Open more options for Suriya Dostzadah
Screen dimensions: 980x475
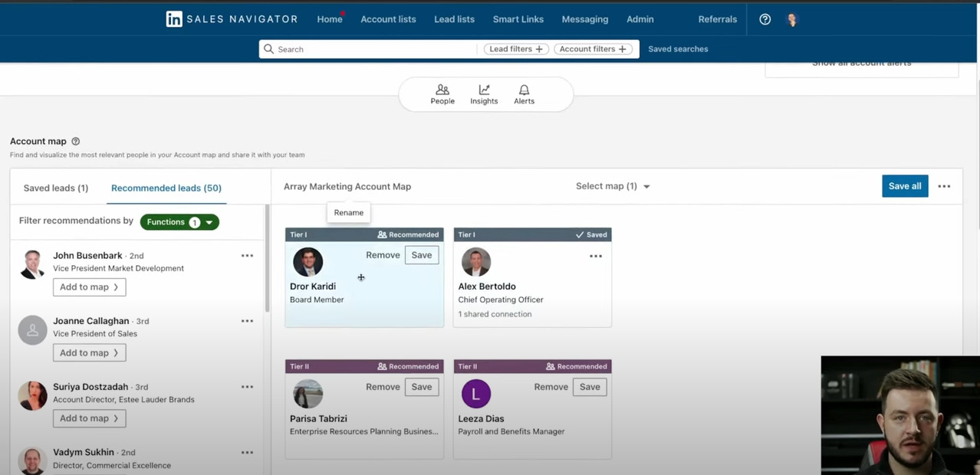pos(247,387)
